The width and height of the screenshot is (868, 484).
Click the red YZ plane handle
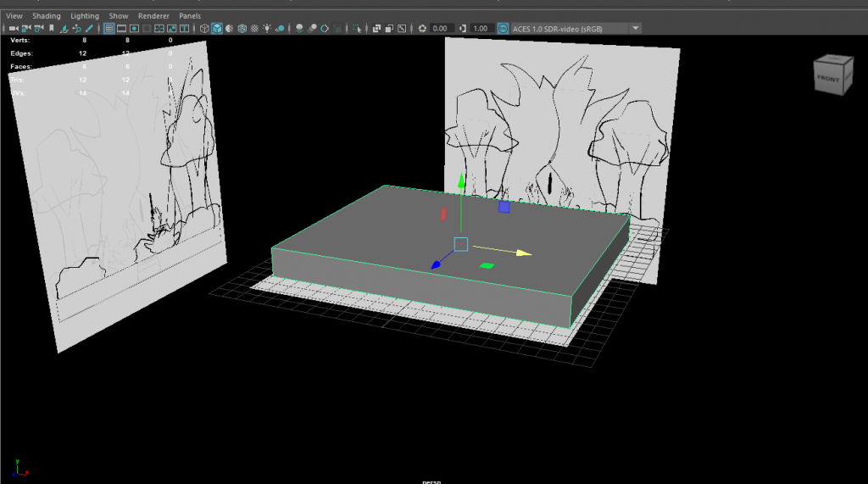pyautogui.click(x=443, y=214)
